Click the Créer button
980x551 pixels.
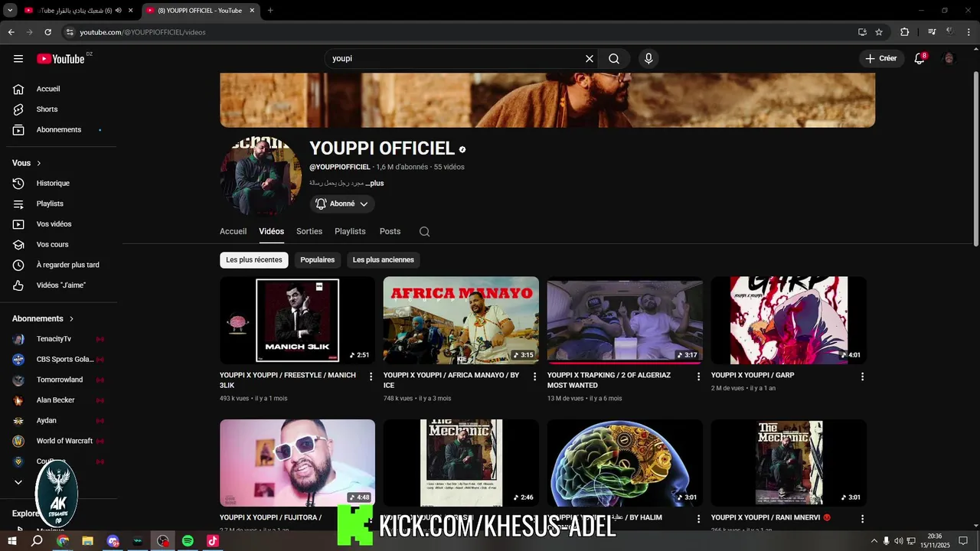click(x=880, y=59)
